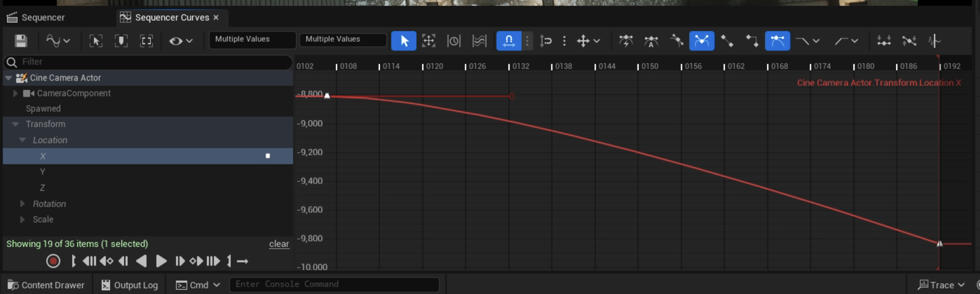Select the Y location channel
This screenshot has height=294, width=980.
148,172
